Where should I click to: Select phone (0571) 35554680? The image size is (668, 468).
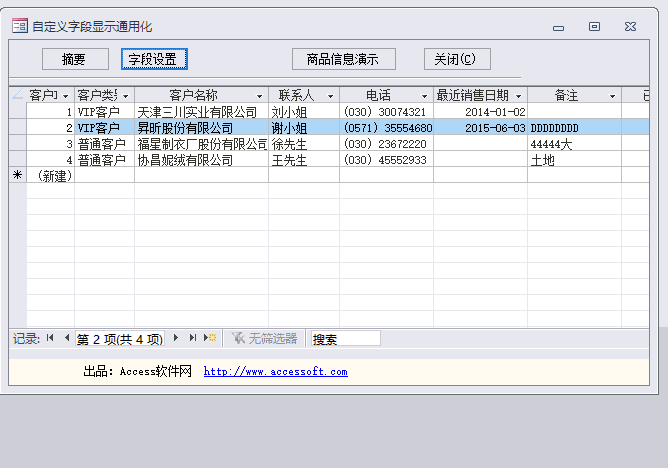point(386,127)
